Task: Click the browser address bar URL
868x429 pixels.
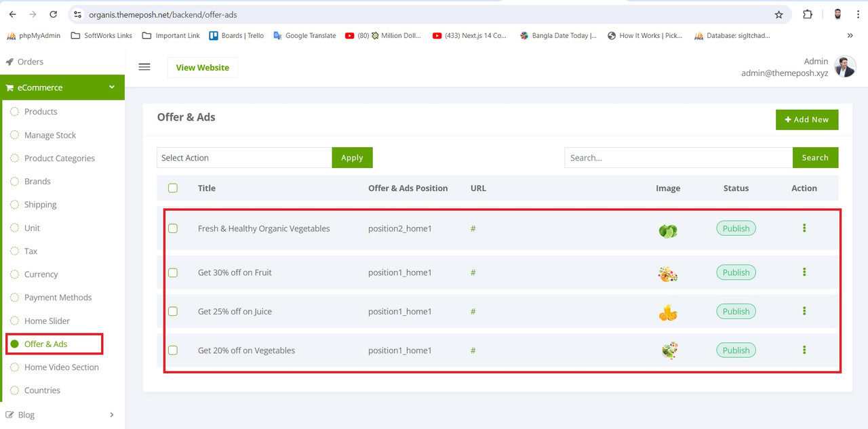Action: [x=163, y=14]
